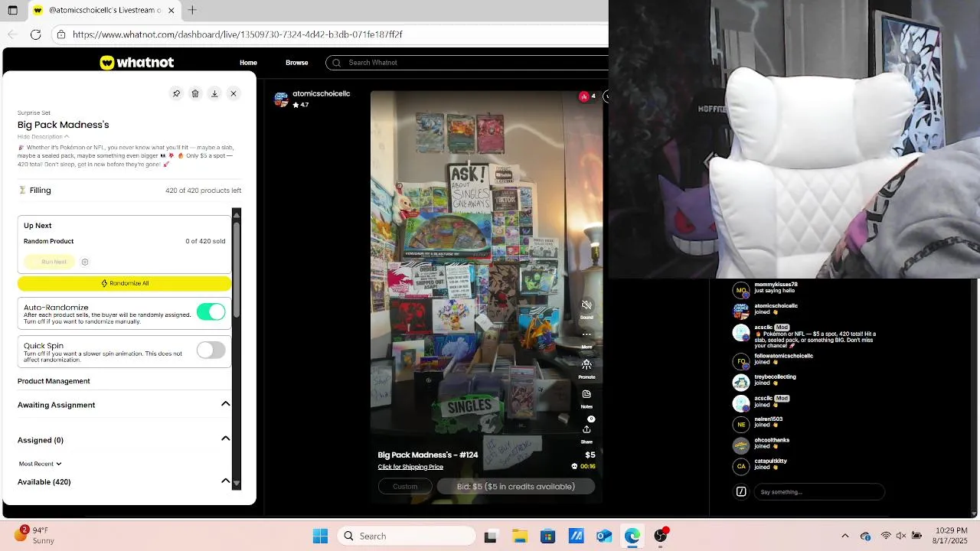Viewport: 980px width, 551px height.
Task: Open the gear settings next to Run Next
Action: (x=85, y=262)
